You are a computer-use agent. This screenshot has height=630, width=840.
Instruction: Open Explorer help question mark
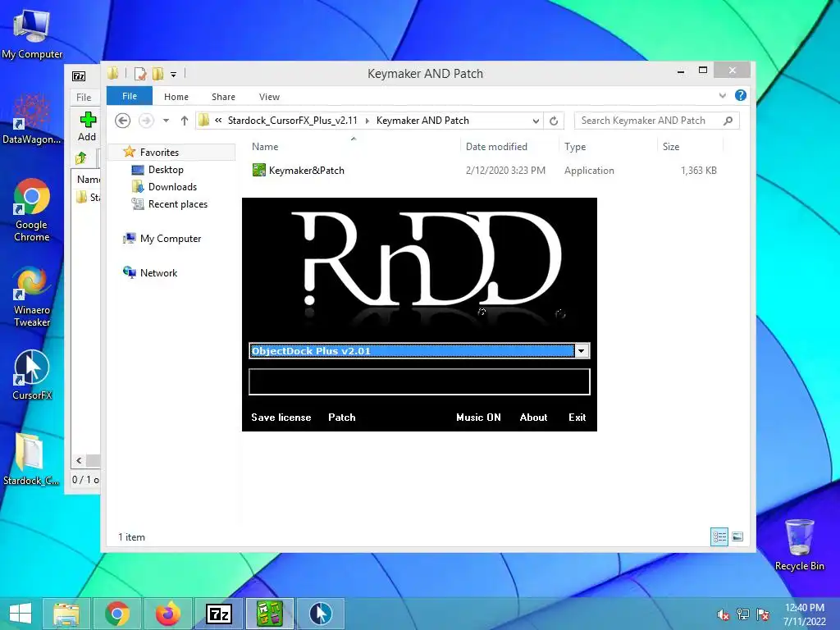coord(741,95)
